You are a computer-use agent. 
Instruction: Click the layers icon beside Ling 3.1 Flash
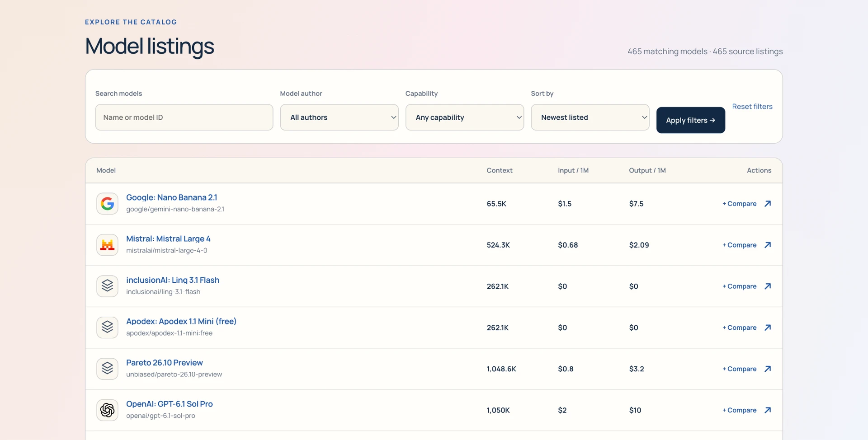(107, 286)
